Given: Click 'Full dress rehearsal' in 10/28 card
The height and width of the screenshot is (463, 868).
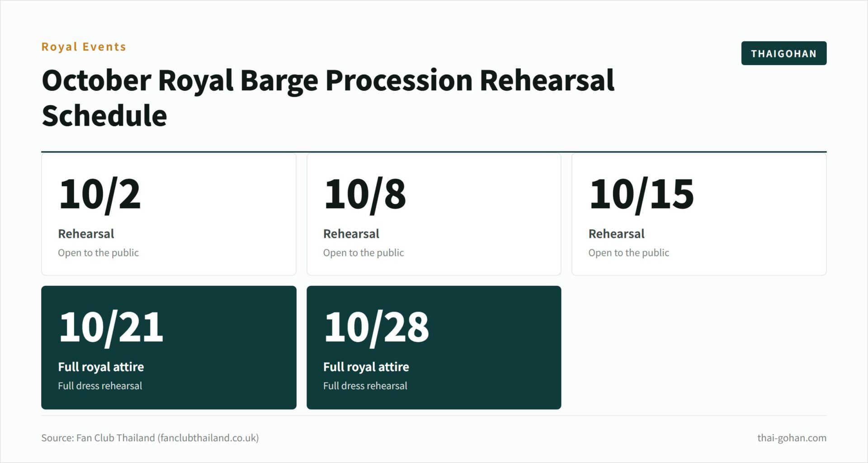Looking at the screenshot, I should [x=365, y=386].
